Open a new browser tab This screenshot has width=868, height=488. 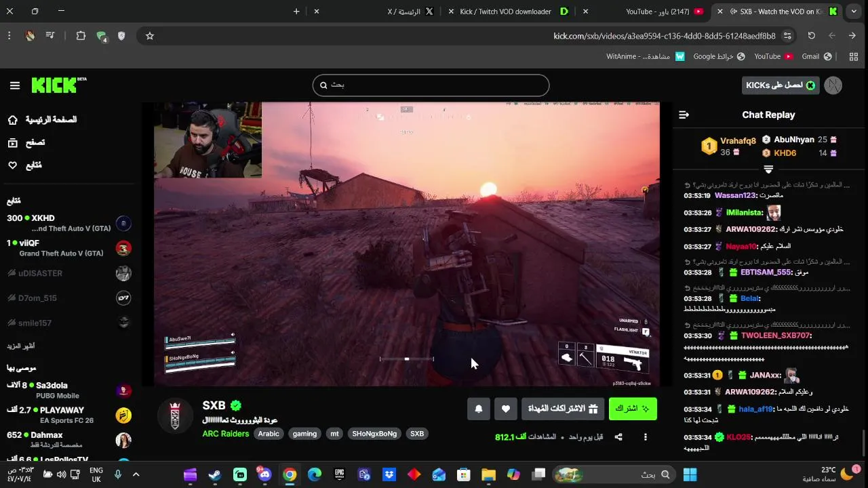click(x=296, y=12)
